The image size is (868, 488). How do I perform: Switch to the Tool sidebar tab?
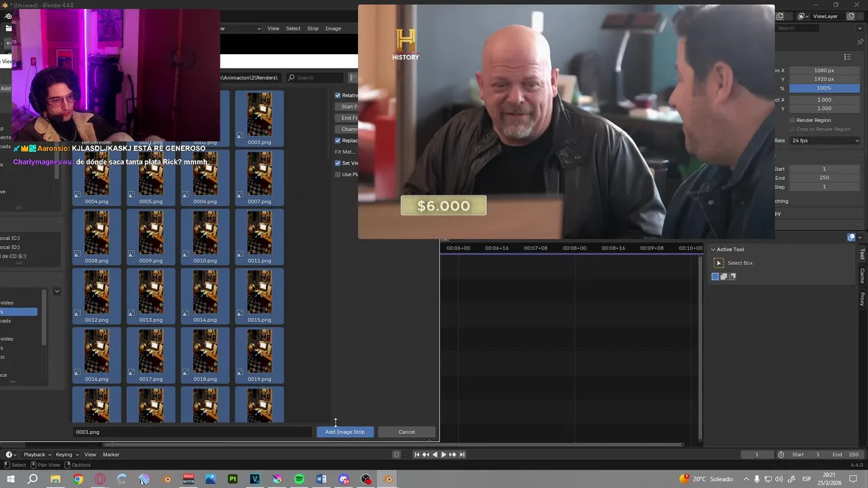[x=863, y=254]
